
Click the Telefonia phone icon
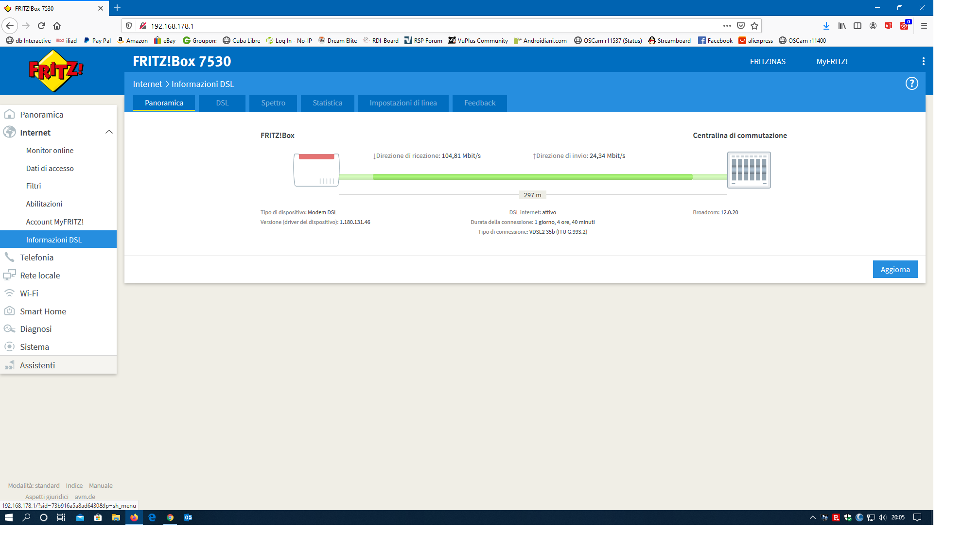click(9, 257)
